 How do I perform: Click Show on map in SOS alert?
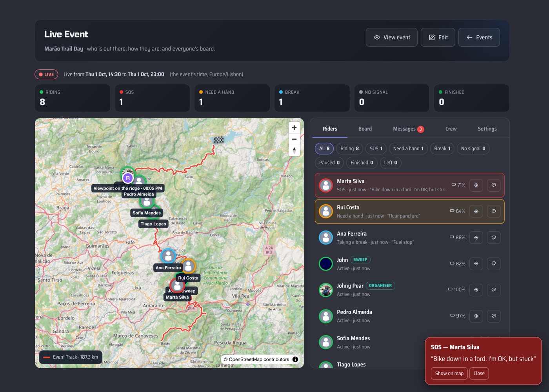point(449,374)
